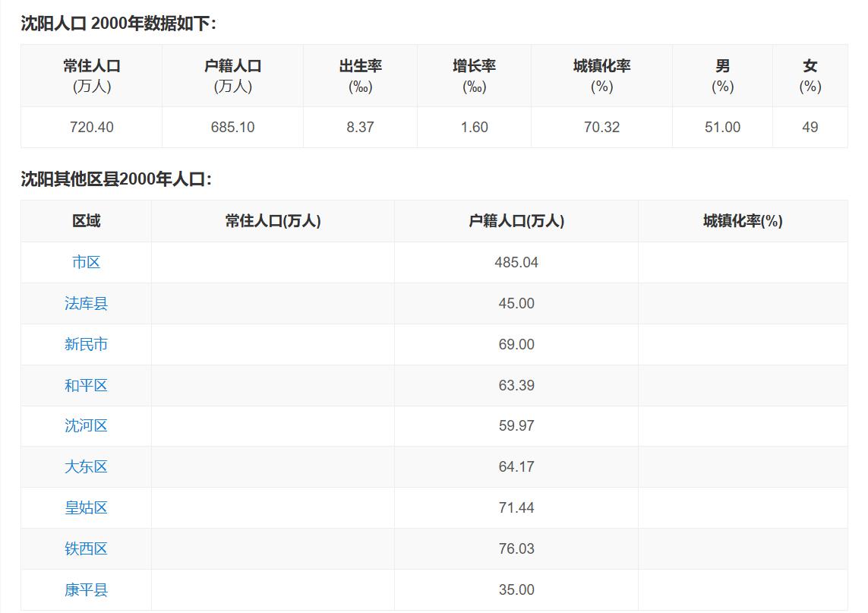Click the 常住人口(万人) header in district table
The height and width of the screenshot is (613, 868).
(x=273, y=221)
